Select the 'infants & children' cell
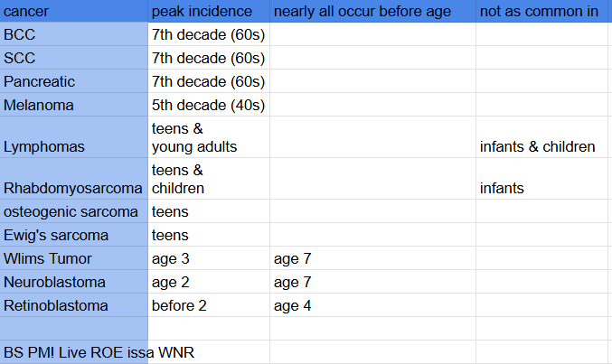The width and height of the screenshot is (612, 364). pos(543,146)
